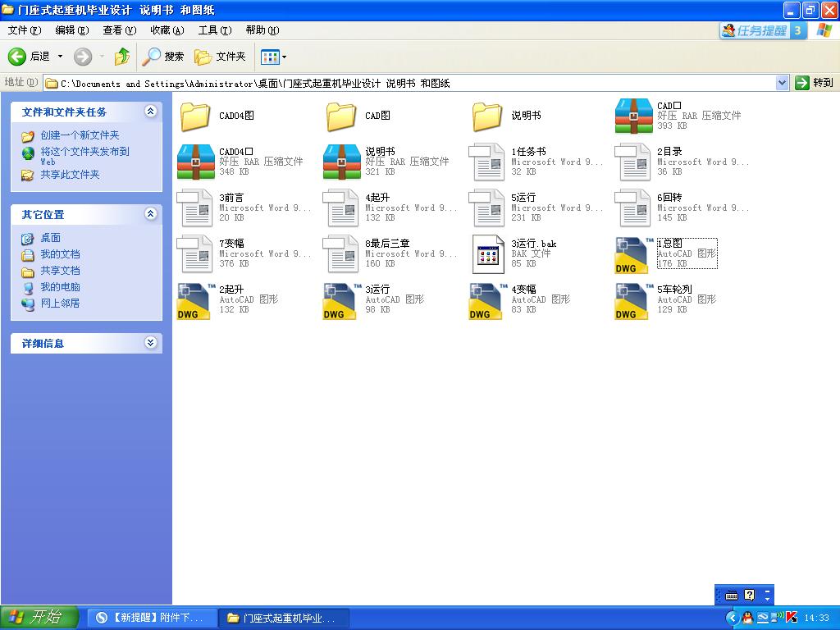Go to 我的文档 location
Screen dimensions: 840x630
point(60,254)
